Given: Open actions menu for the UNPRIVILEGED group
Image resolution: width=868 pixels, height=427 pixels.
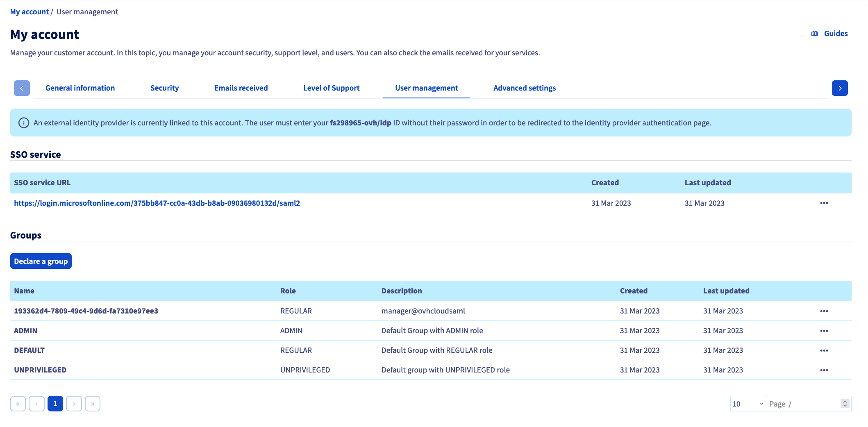Looking at the screenshot, I should tap(824, 370).
